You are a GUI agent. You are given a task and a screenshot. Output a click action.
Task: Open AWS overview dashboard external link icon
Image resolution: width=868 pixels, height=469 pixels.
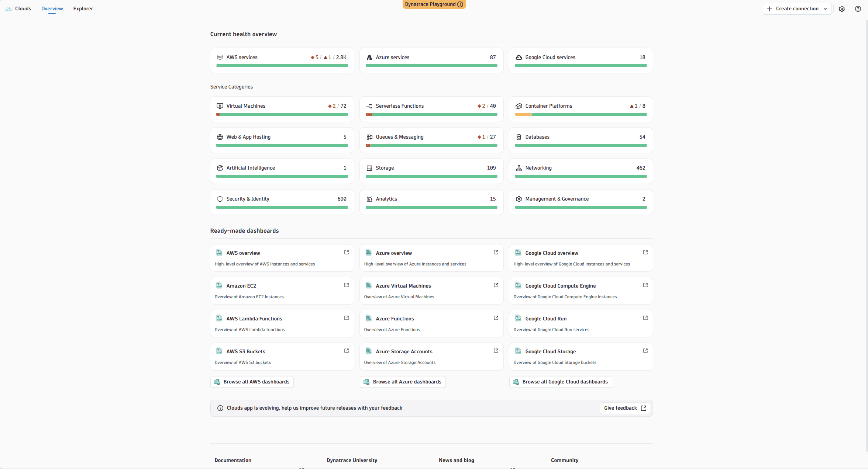pos(347,252)
